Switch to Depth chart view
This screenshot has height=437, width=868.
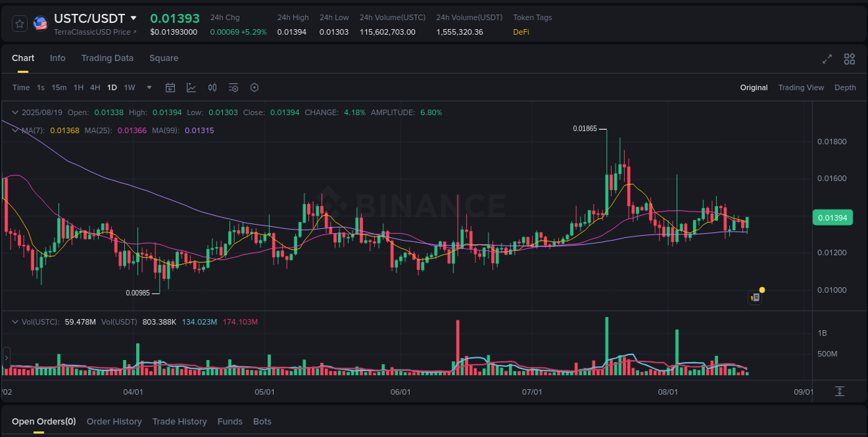click(x=845, y=87)
